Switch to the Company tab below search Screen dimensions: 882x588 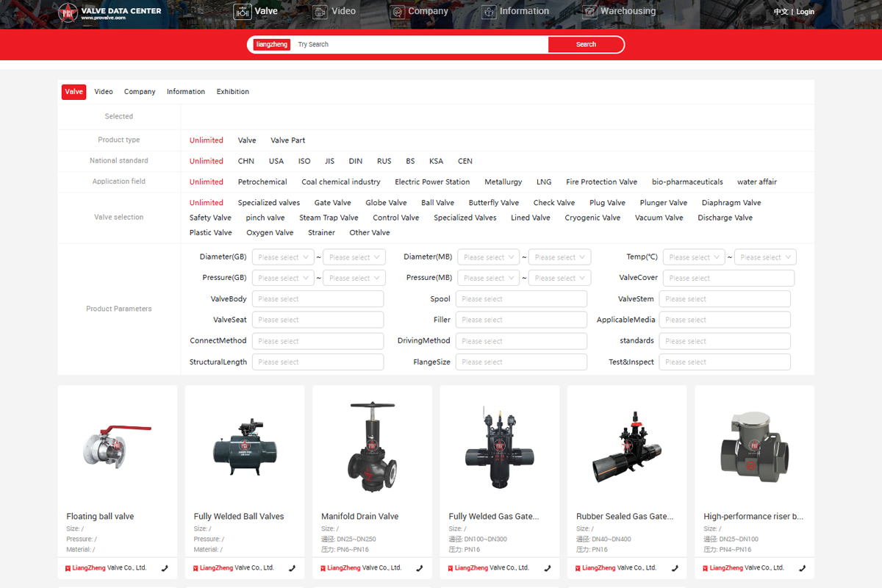pyautogui.click(x=140, y=92)
